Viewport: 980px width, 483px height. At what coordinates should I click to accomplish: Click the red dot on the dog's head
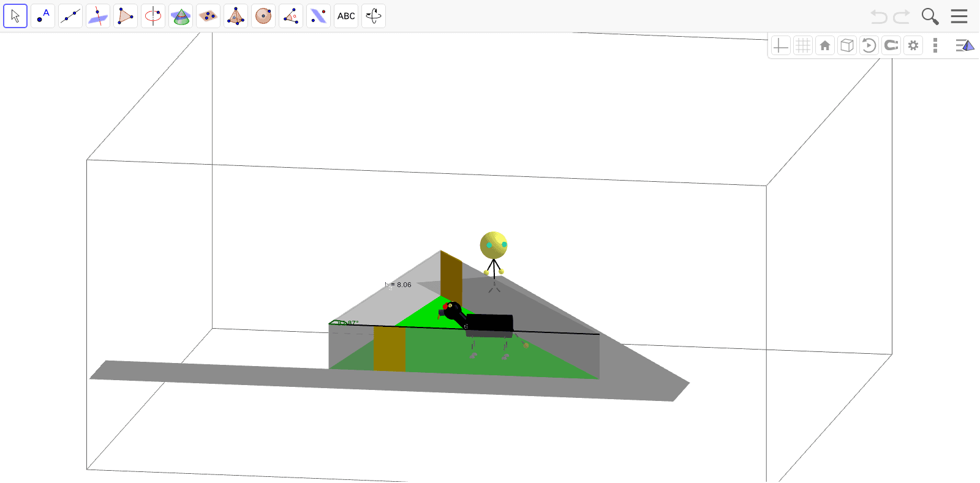point(446,306)
